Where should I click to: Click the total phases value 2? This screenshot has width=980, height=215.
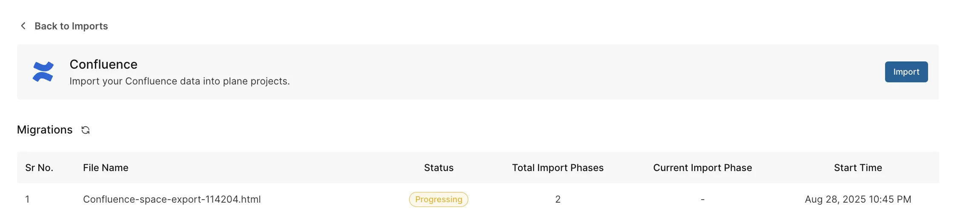click(558, 199)
